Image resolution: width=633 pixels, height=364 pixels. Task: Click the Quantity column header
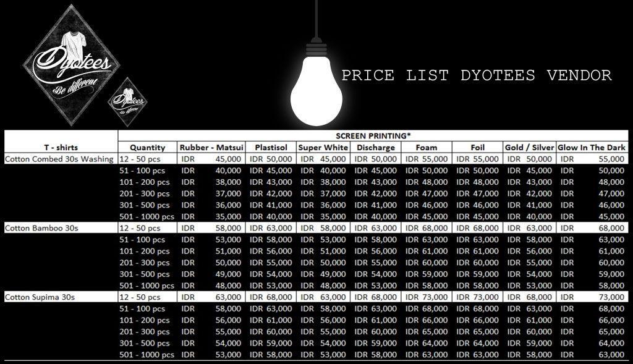147,147
